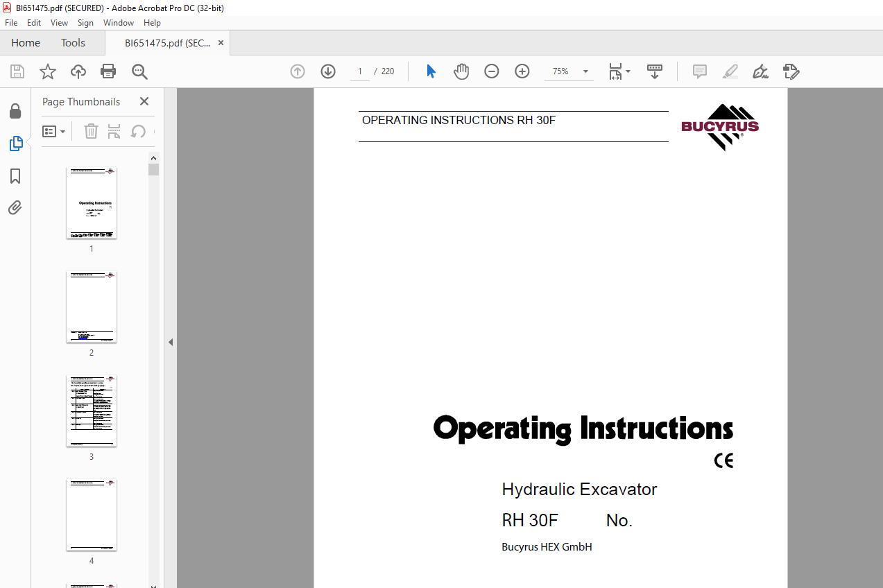The image size is (883, 588).
Task: Click the upload to cloud icon
Action: pos(78,71)
